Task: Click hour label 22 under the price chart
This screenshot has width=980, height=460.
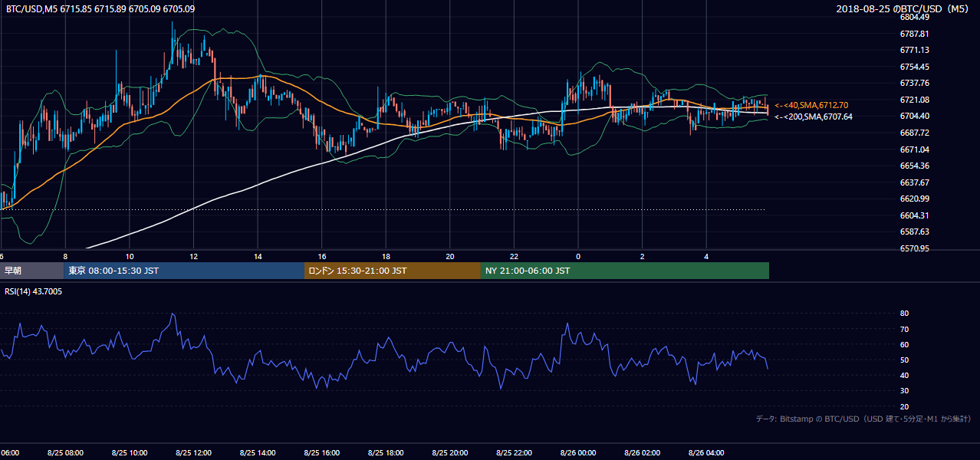Action: click(514, 256)
